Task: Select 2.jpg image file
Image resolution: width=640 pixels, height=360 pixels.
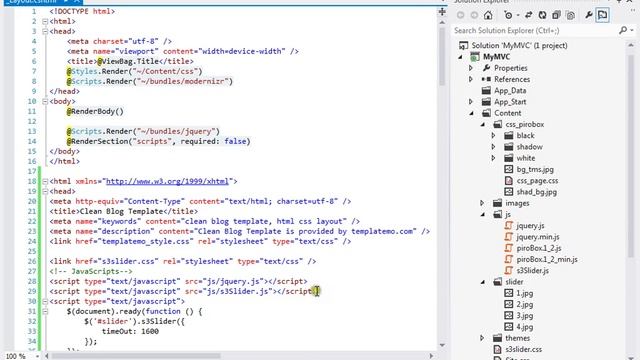Action: pos(524,304)
